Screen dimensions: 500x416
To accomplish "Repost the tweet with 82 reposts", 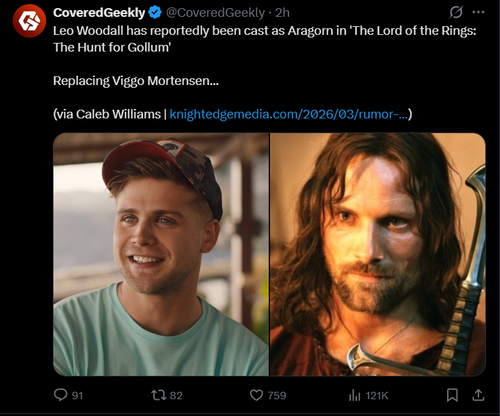I will click(x=158, y=395).
